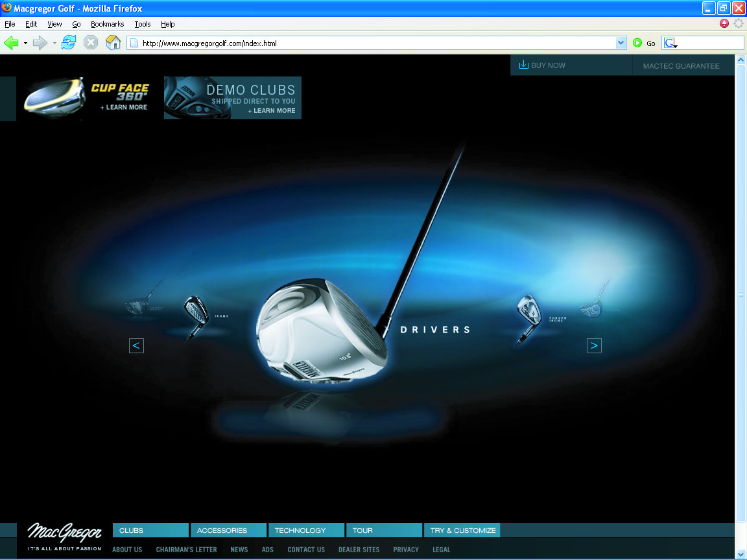The image size is (747, 560).
Task: Open the Google search engine icon
Action: click(670, 43)
